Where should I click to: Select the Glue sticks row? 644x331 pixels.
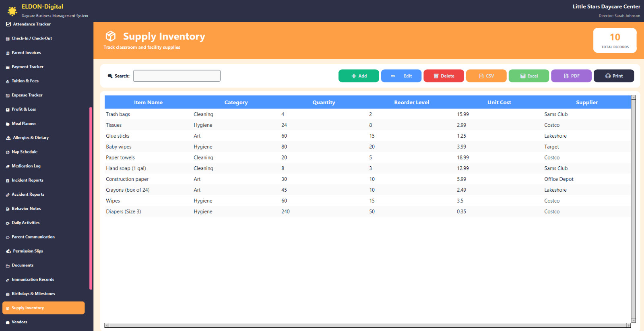(x=367, y=136)
